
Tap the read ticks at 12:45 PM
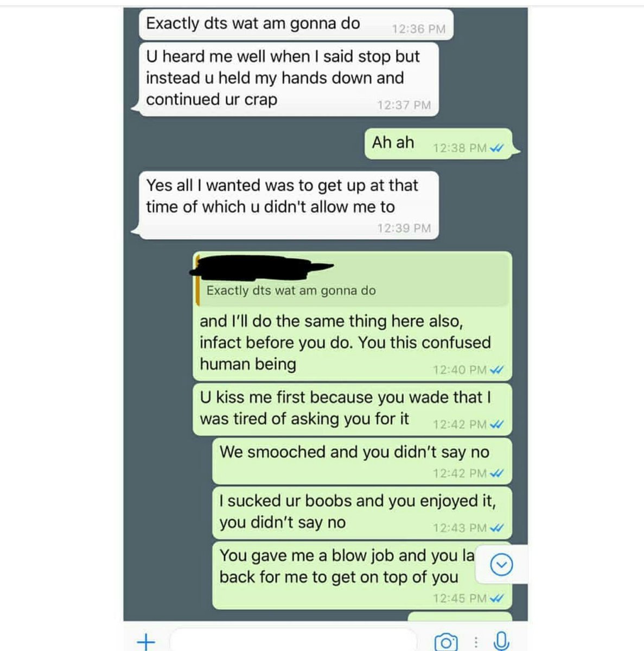point(496,598)
